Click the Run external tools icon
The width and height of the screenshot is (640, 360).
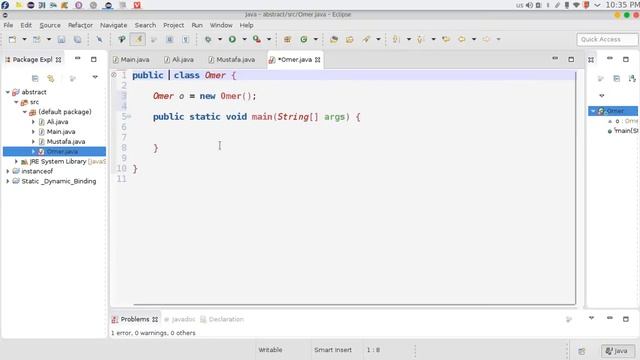pos(257,39)
